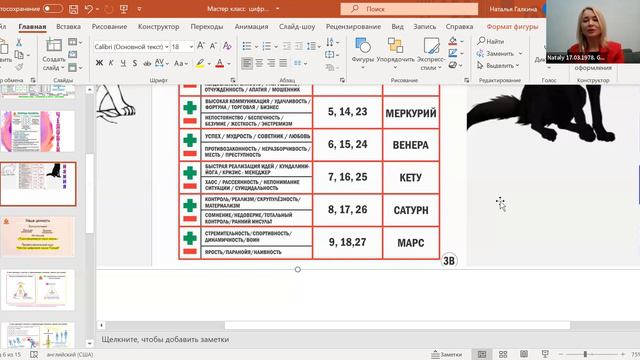
Task: Toggle Underline (Ч) formatting
Action: [x=123, y=63]
